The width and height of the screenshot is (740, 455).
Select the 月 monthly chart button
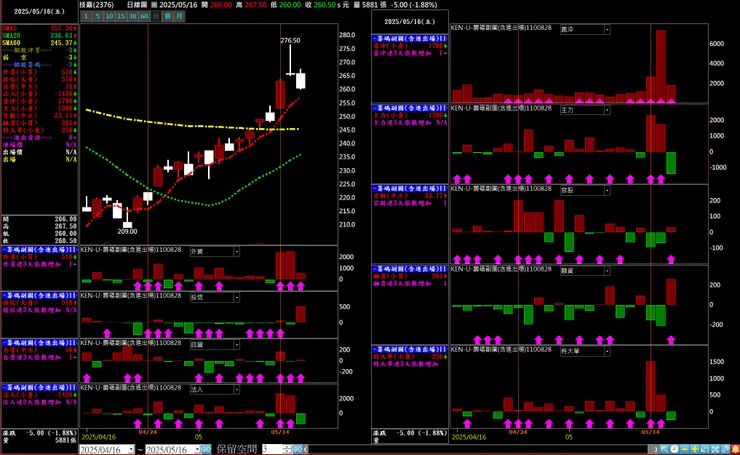point(179,16)
